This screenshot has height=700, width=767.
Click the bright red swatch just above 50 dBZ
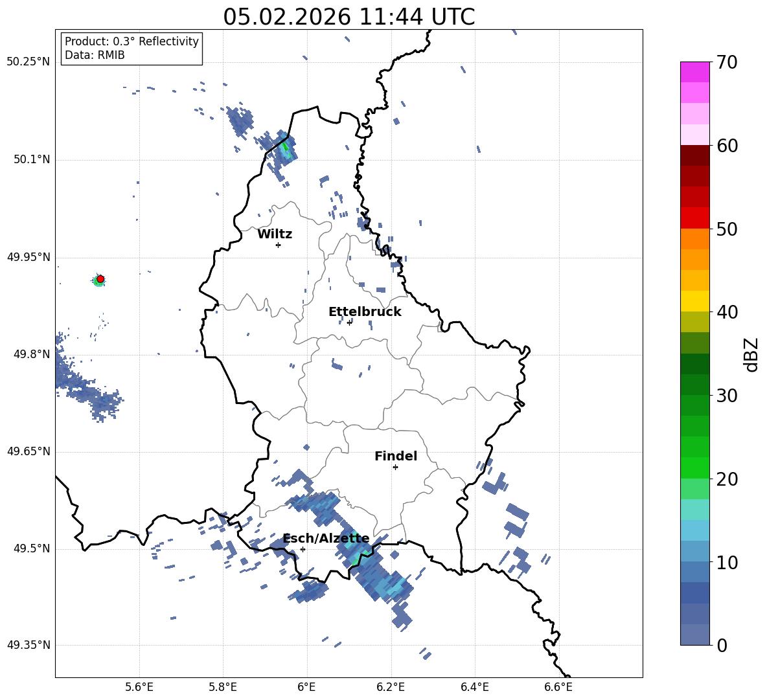pyautogui.click(x=694, y=218)
